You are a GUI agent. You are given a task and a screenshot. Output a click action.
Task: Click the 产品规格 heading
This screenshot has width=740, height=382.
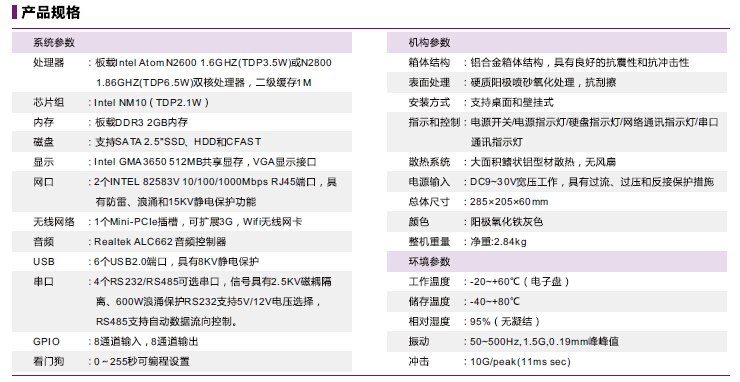pos(51,12)
